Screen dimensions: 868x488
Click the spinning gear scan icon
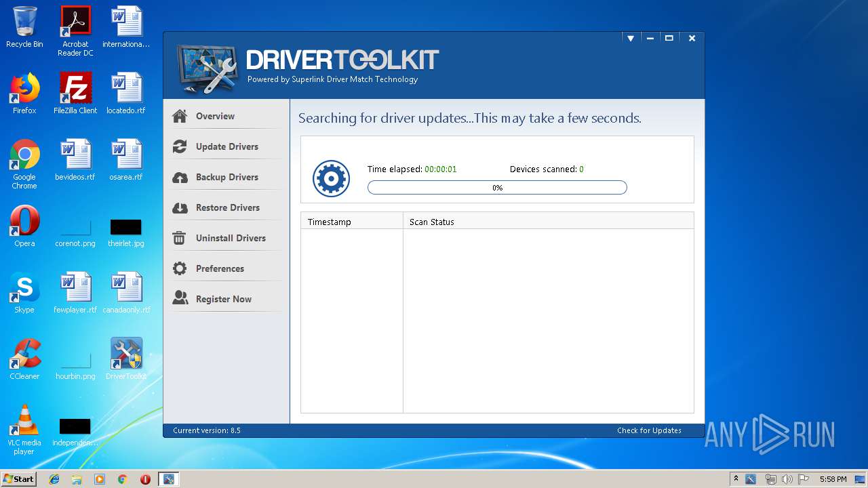[331, 179]
